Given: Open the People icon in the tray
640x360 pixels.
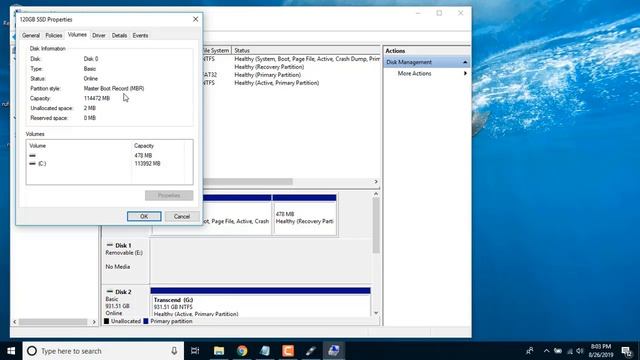Looking at the screenshot, I should coord(530,351).
